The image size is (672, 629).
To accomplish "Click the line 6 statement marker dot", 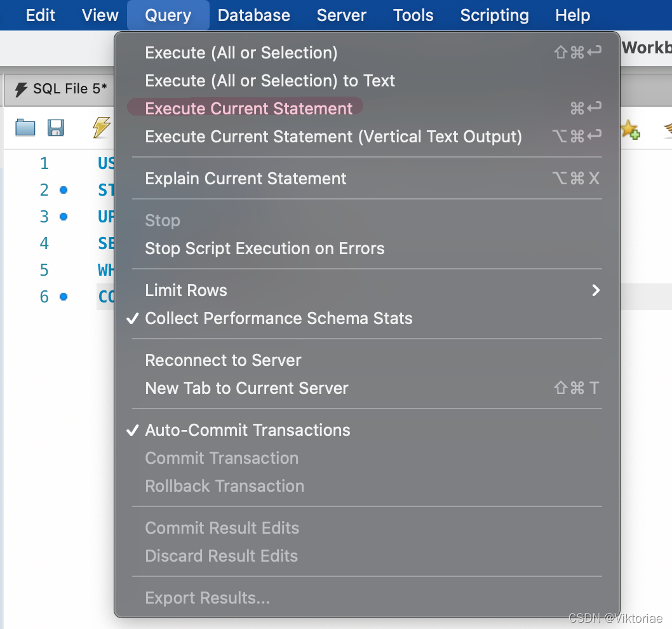I will (x=64, y=297).
